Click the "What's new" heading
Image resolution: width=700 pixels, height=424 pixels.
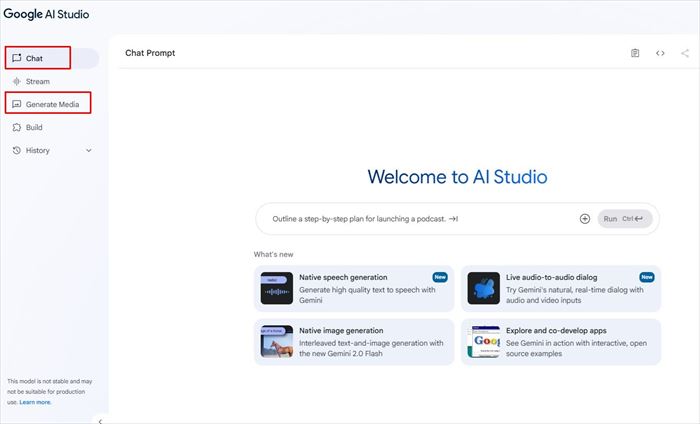pos(273,254)
